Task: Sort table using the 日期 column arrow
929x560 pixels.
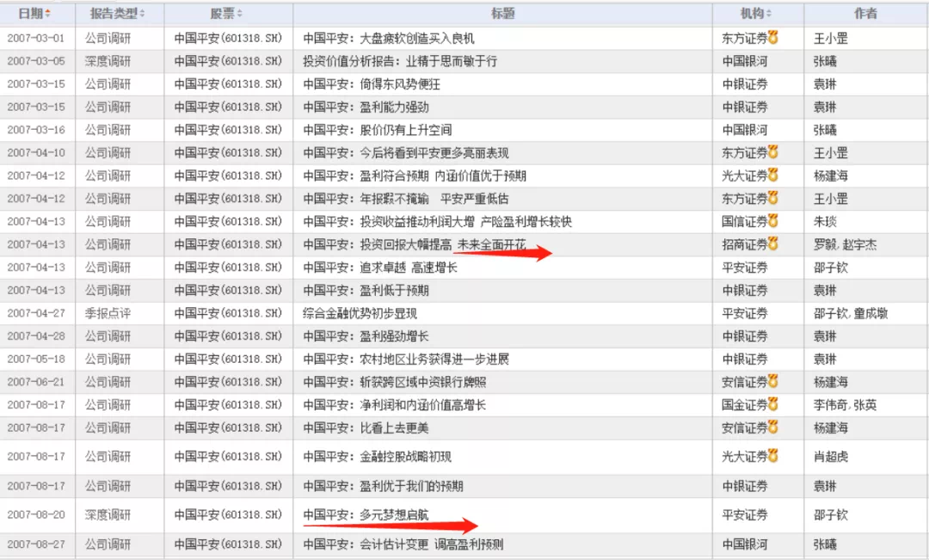Action: pyautogui.click(x=48, y=13)
